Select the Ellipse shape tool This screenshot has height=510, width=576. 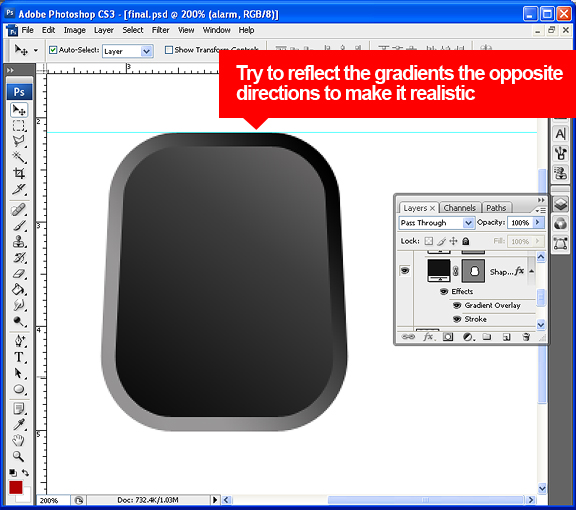point(19,389)
